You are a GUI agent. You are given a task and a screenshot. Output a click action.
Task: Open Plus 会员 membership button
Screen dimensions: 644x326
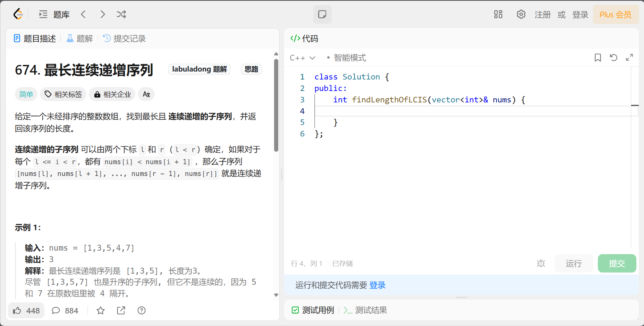tap(616, 15)
